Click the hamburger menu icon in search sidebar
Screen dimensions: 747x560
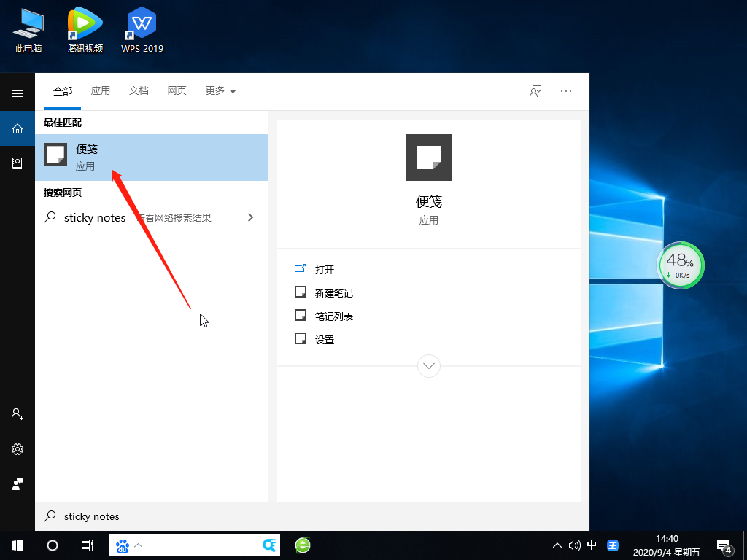click(x=18, y=93)
